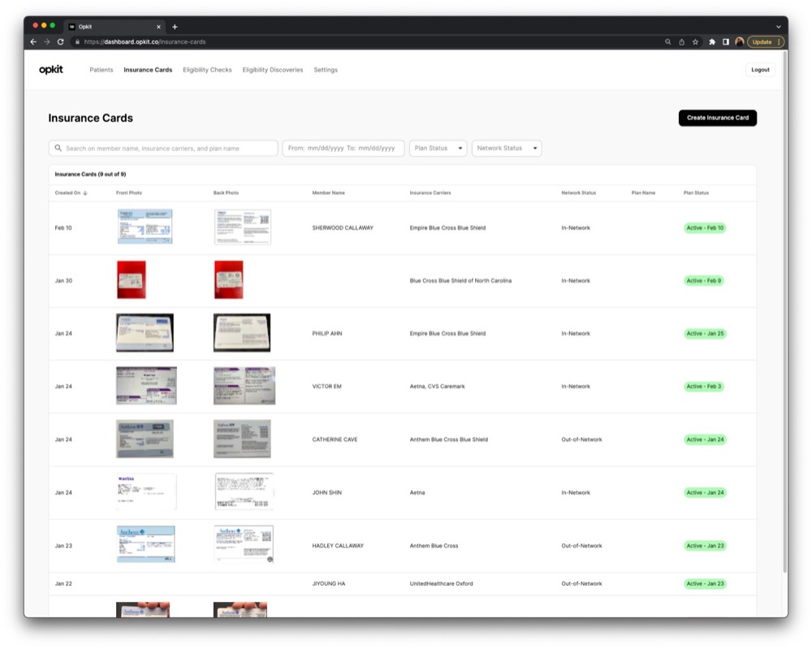
Task: Navigate to Eligibility Discoveries
Action: (x=273, y=70)
